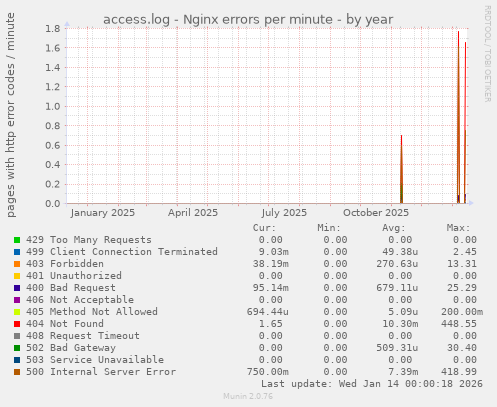This screenshot has width=497, height=407.
Task: Click the rightmost red spike in the graph
Action: tap(465, 122)
